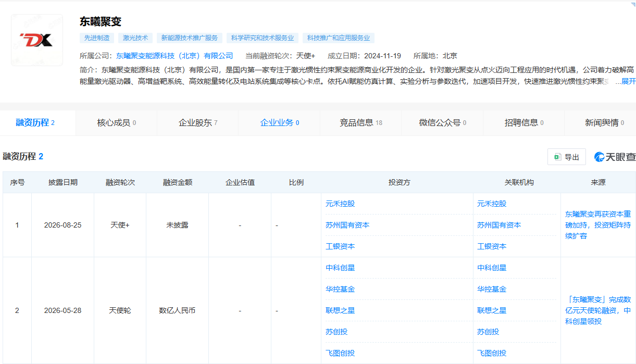This screenshot has width=636, height=364.
Task: Open investor 华控基金 in 投资方 column
Action: pyautogui.click(x=340, y=289)
